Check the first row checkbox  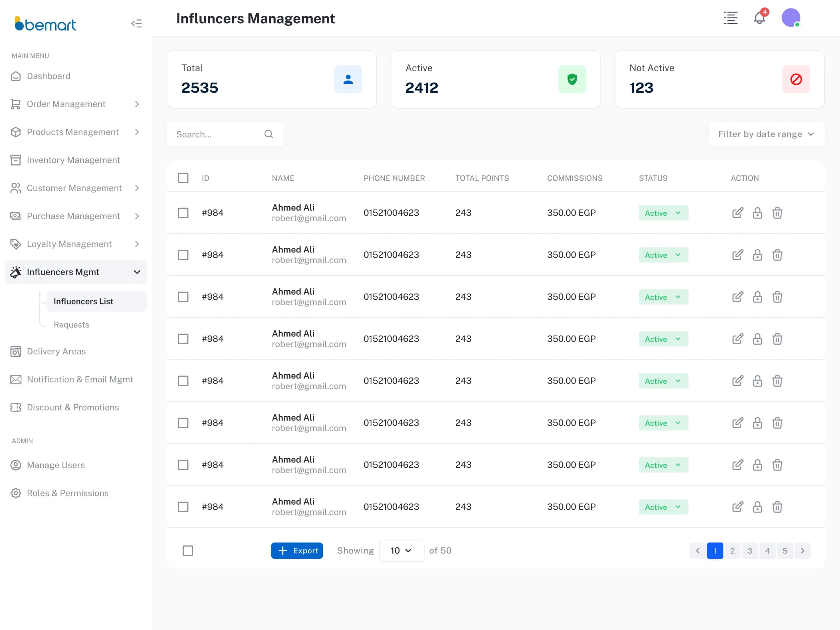click(x=183, y=213)
